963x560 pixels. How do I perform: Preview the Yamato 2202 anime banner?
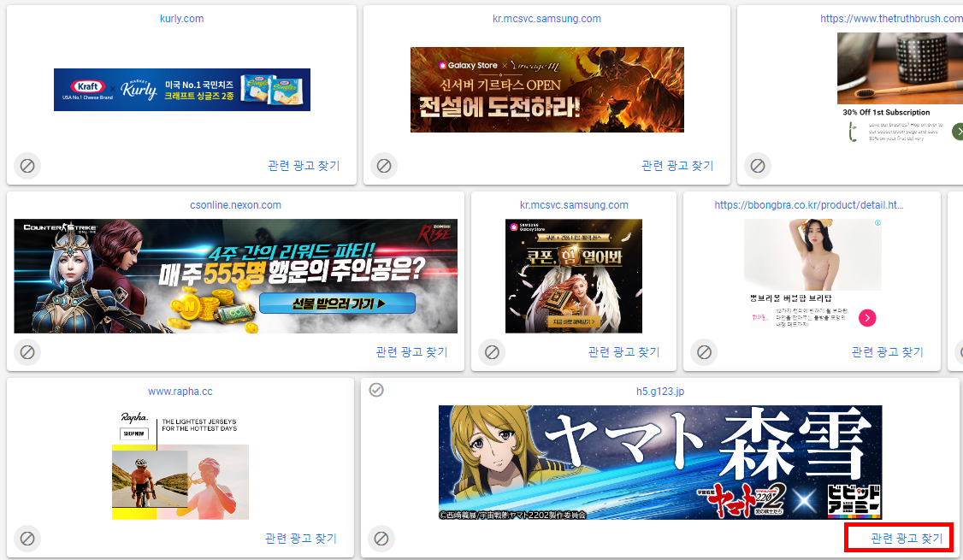(660, 463)
